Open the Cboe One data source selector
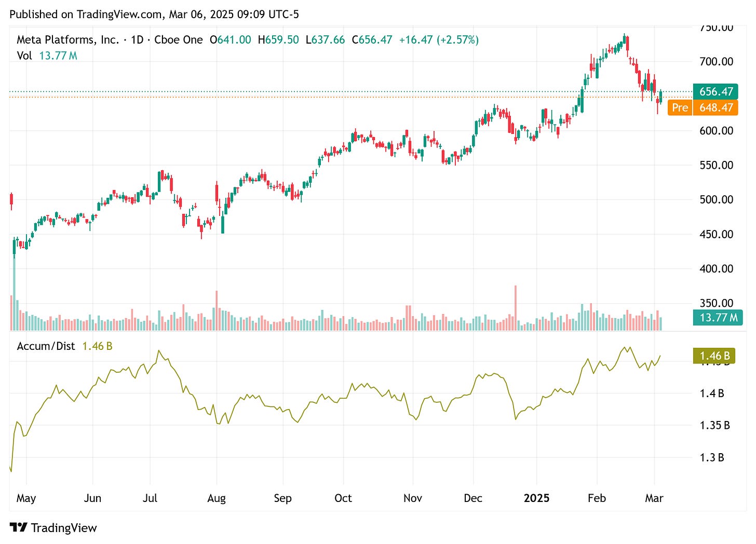The width and height of the screenshot is (756, 544). [x=178, y=39]
